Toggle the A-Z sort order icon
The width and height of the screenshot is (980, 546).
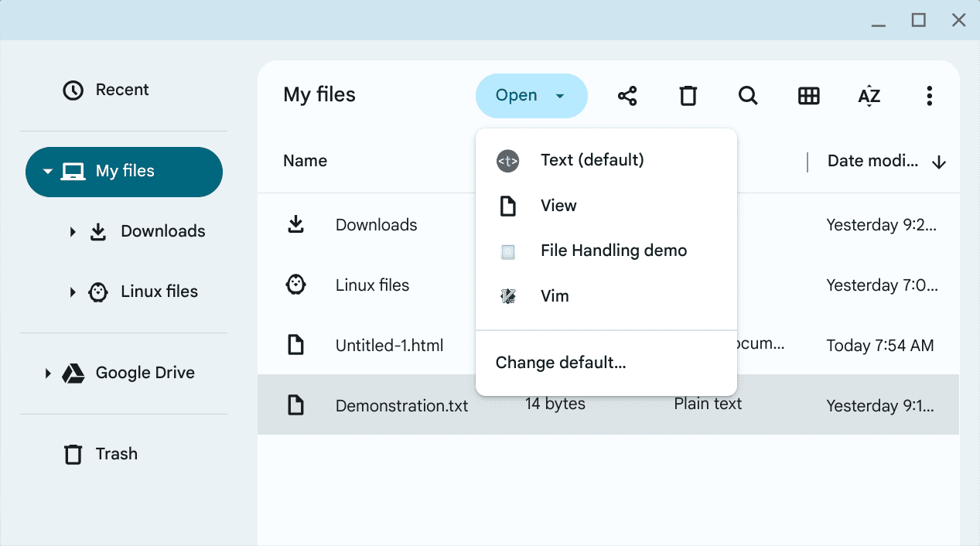pos(869,95)
